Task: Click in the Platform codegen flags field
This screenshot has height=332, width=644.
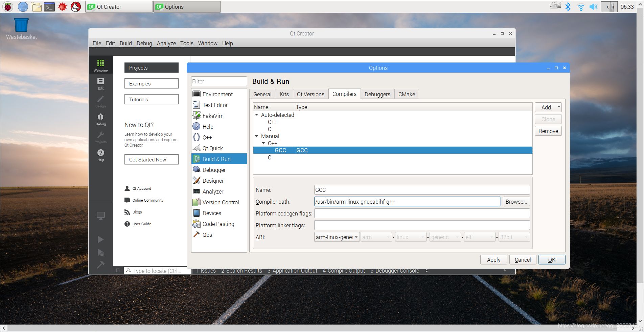Action: click(422, 213)
